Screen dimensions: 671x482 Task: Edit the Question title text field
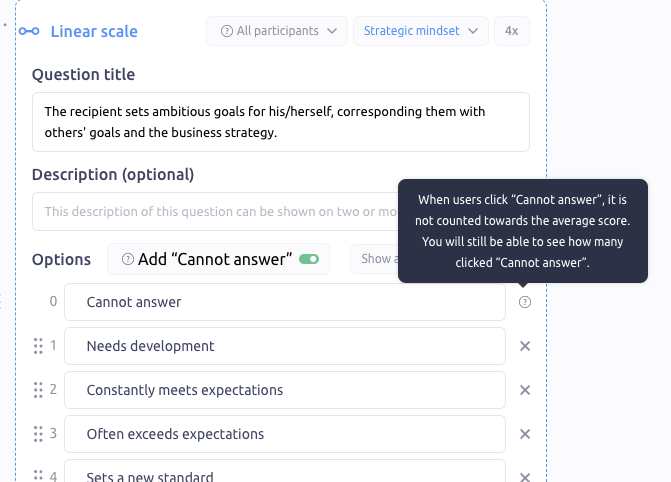pos(280,122)
